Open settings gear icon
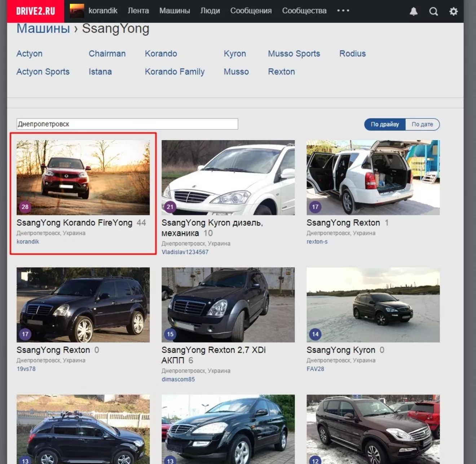This screenshot has width=476, height=464. (453, 11)
